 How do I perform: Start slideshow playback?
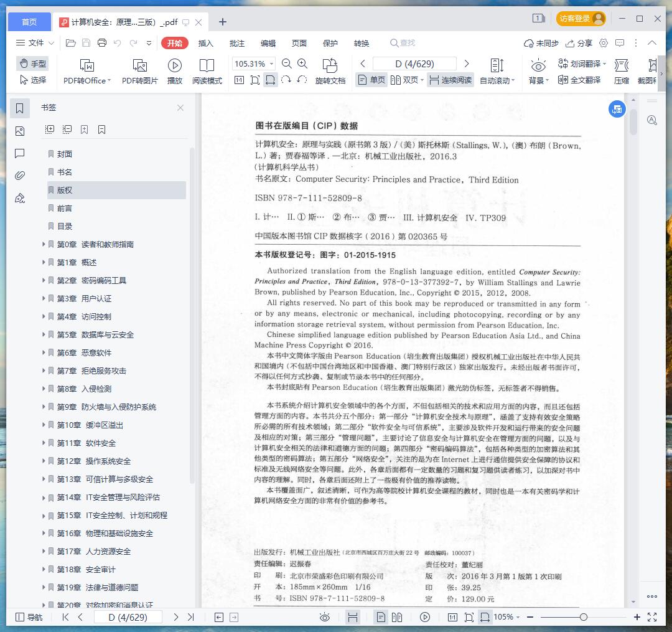point(174,72)
